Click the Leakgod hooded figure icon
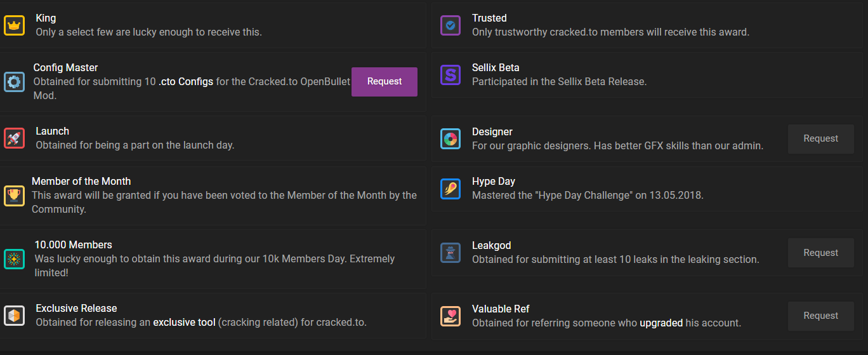This screenshot has height=355, width=868. tap(450, 253)
